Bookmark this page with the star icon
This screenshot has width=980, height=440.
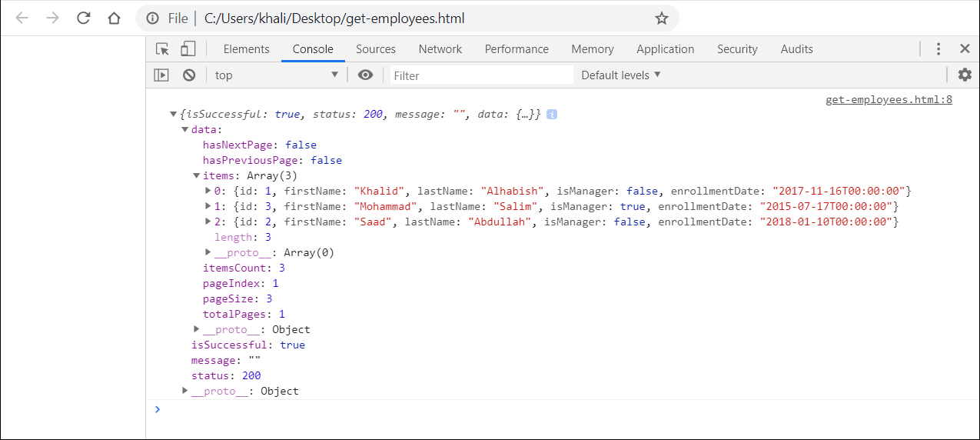point(661,18)
